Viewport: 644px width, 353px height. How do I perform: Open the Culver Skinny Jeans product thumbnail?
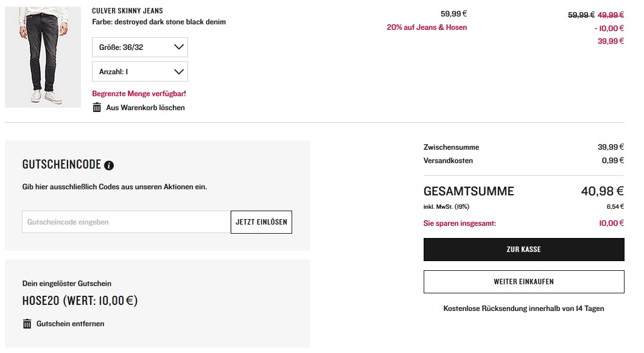[43, 57]
